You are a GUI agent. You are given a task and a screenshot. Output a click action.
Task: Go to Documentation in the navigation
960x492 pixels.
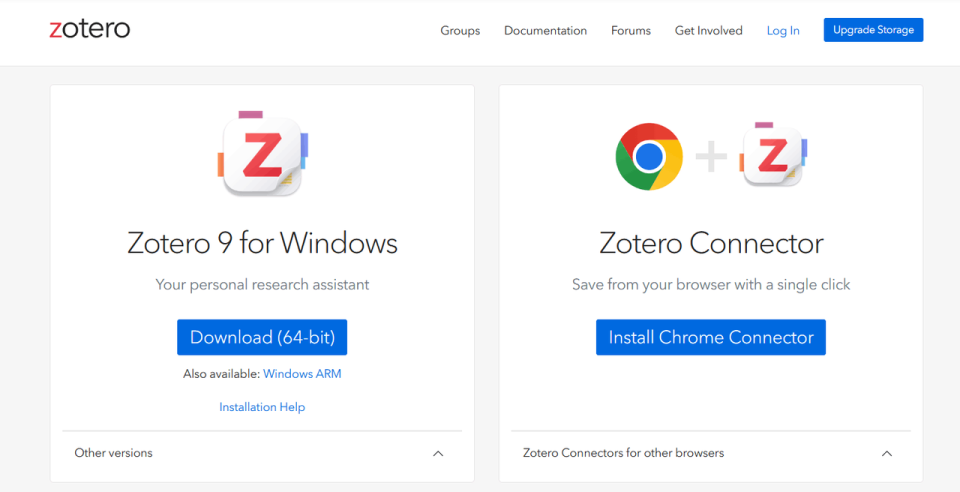[x=545, y=31]
